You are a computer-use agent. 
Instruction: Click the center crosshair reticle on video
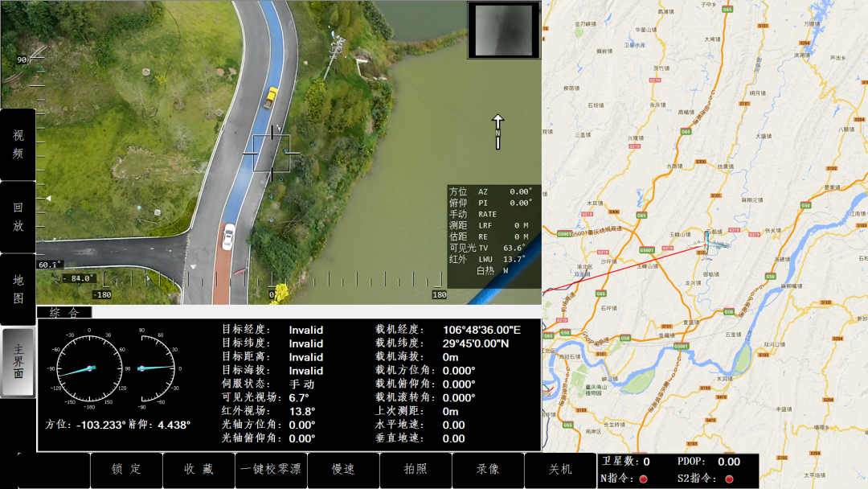[272, 154]
